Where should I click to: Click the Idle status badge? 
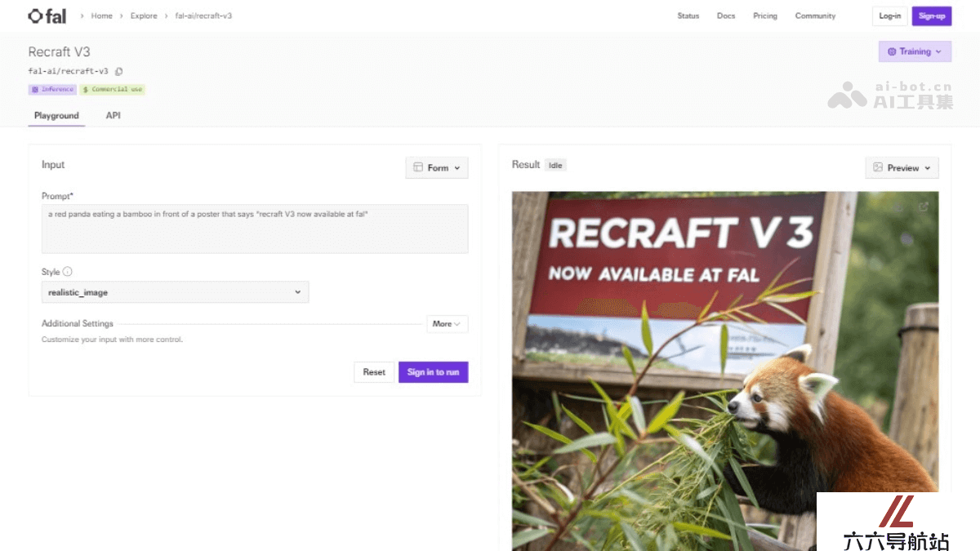[x=555, y=165]
